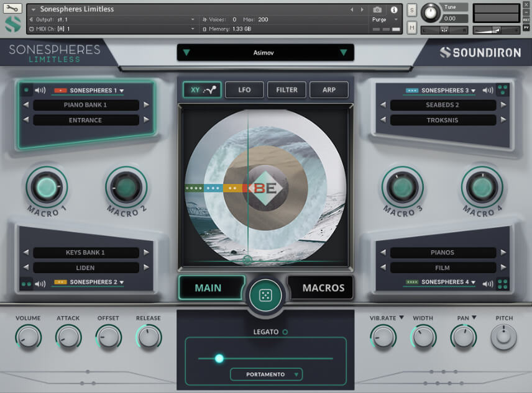
Task: Mute Sonespheres 2 speaker icon
Action: pos(40,284)
